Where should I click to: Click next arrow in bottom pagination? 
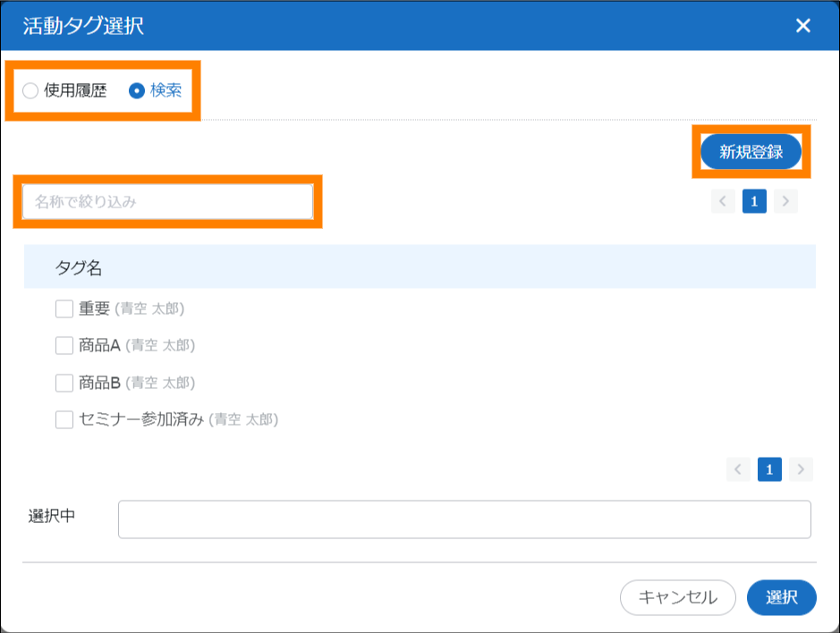click(801, 469)
